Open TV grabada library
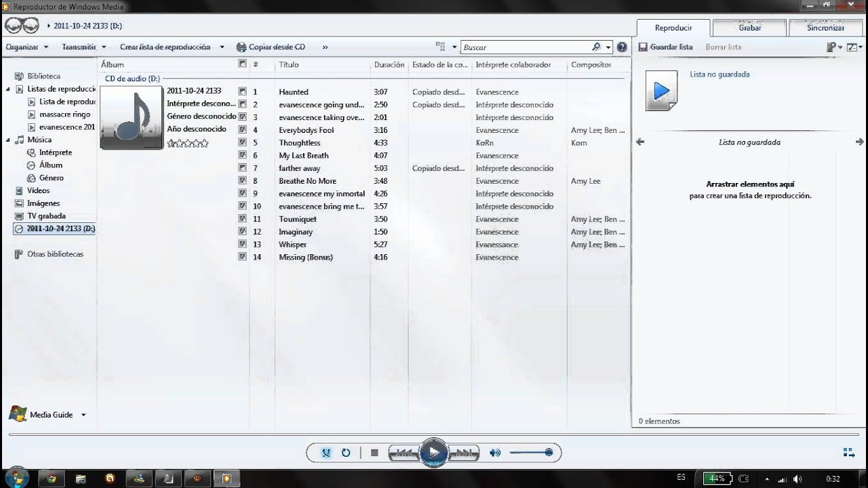The height and width of the screenshot is (488, 868). point(46,216)
